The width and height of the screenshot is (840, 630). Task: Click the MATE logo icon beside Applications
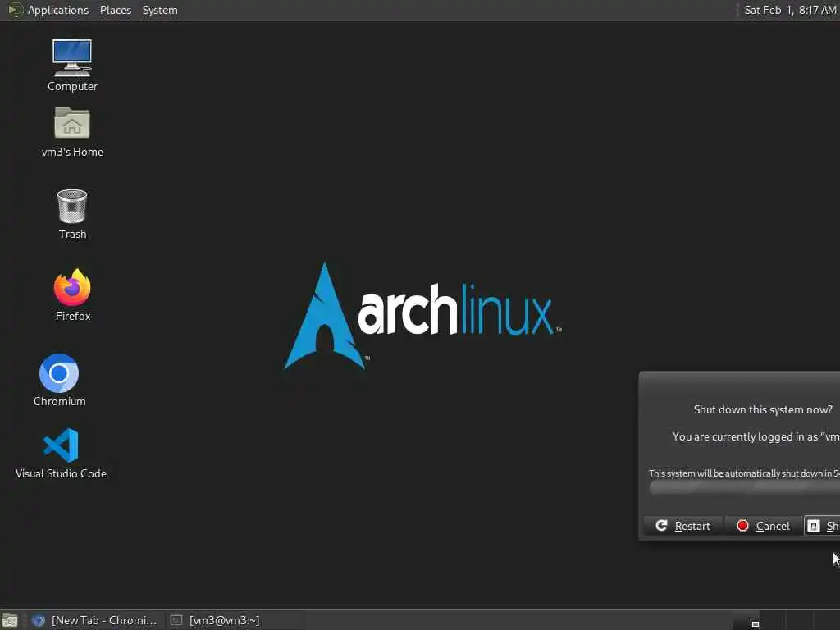pos(16,10)
